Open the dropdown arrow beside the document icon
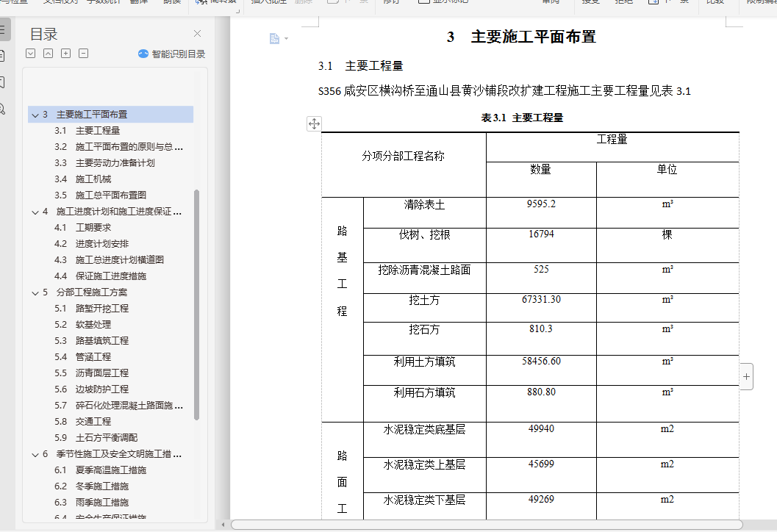Viewport: 777px width, 532px height. [x=287, y=39]
